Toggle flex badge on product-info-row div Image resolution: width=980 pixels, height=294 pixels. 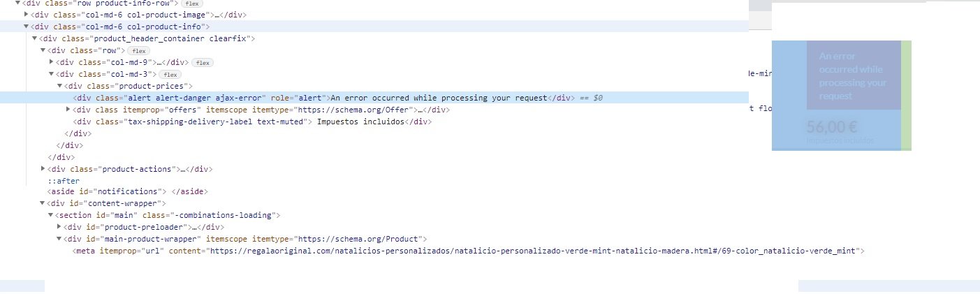click(192, 3)
